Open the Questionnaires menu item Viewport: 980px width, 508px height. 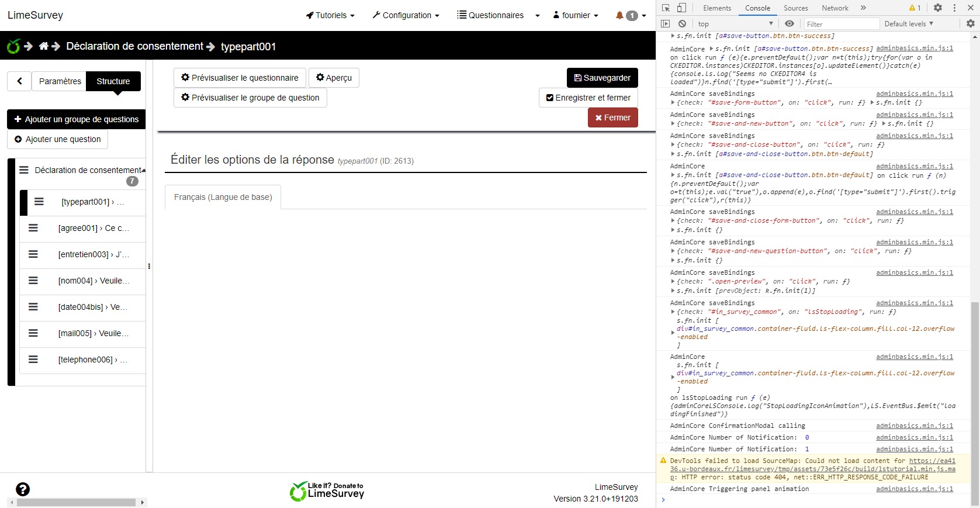(490, 15)
